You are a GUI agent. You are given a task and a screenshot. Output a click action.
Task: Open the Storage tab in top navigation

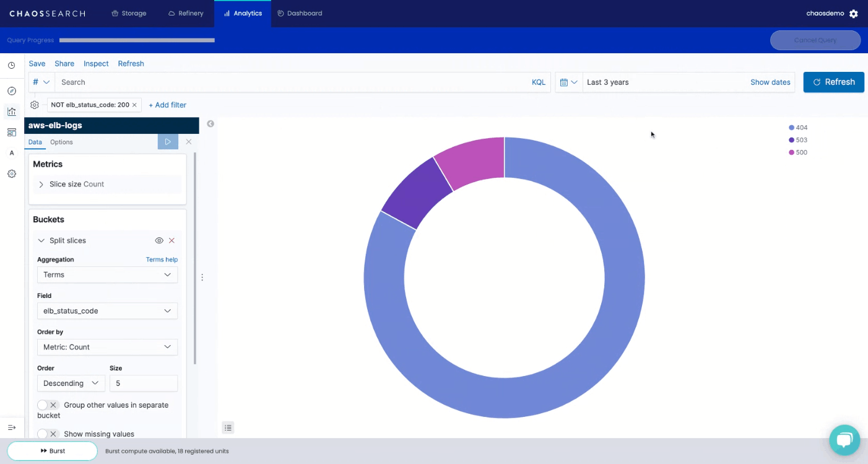tap(129, 12)
